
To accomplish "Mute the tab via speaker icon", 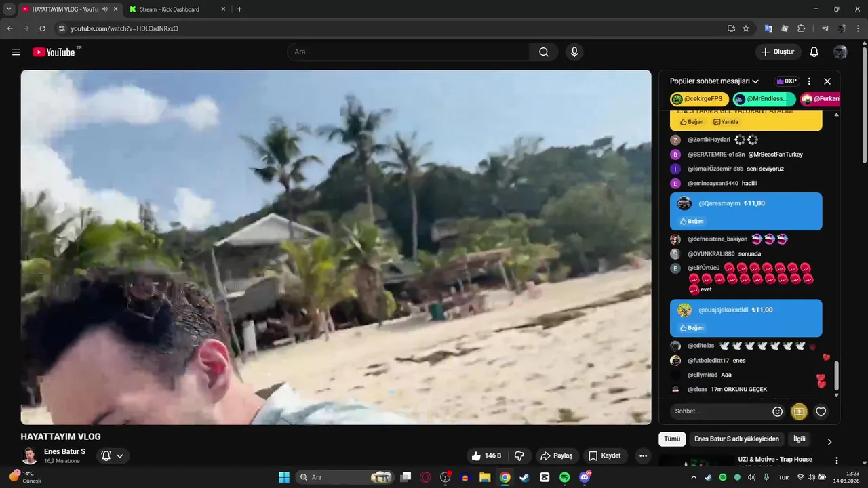I will (x=104, y=9).
